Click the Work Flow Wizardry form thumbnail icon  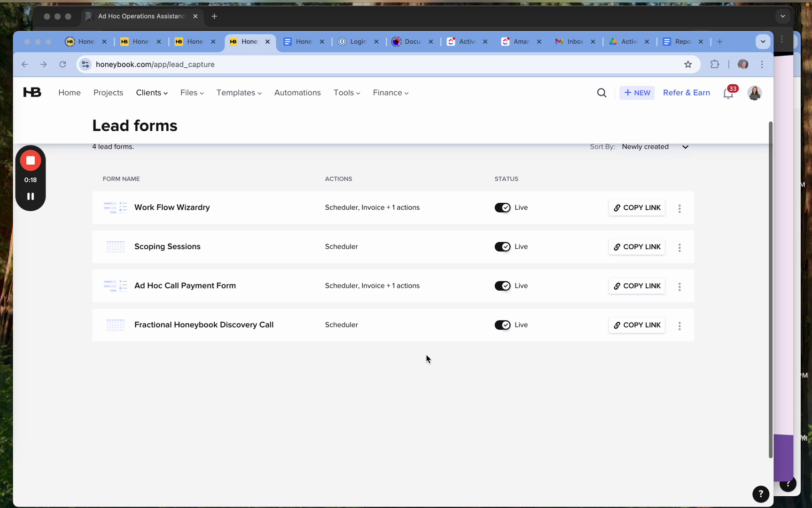[x=115, y=207]
